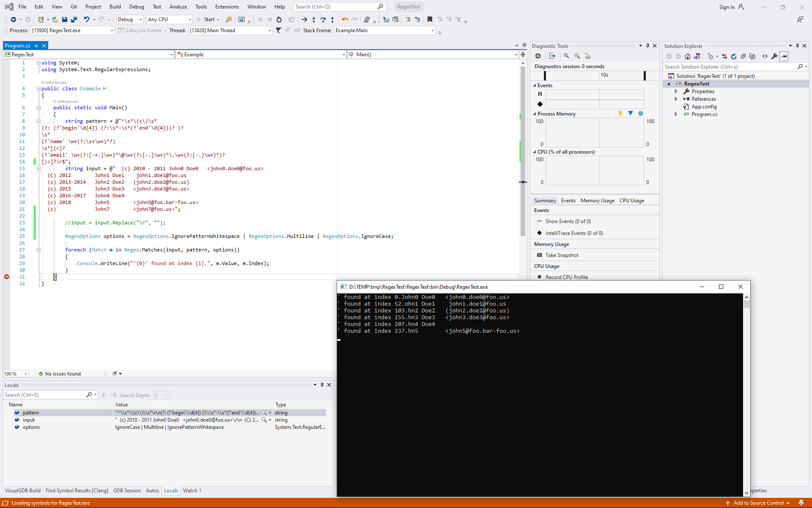Image resolution: width=812 pixels, height=508 pixels.
Task: Expand the Properties node in Solution Explorer
Action: pos(676,91)
